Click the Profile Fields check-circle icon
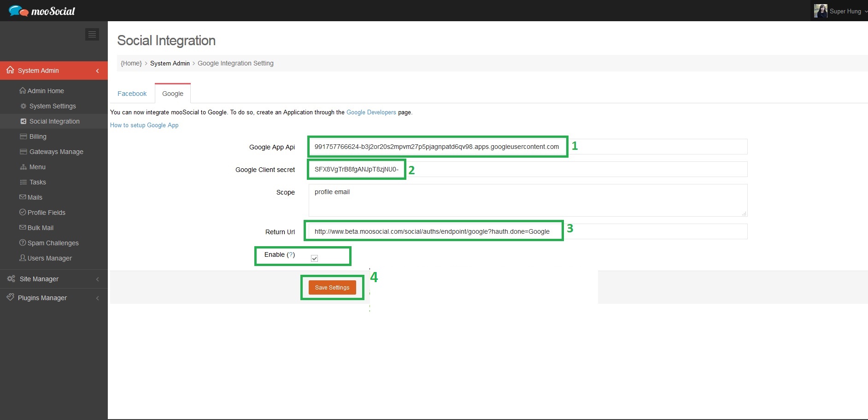Image resolution: width=868 pixels, height=420 pixels. coord(23,212)
